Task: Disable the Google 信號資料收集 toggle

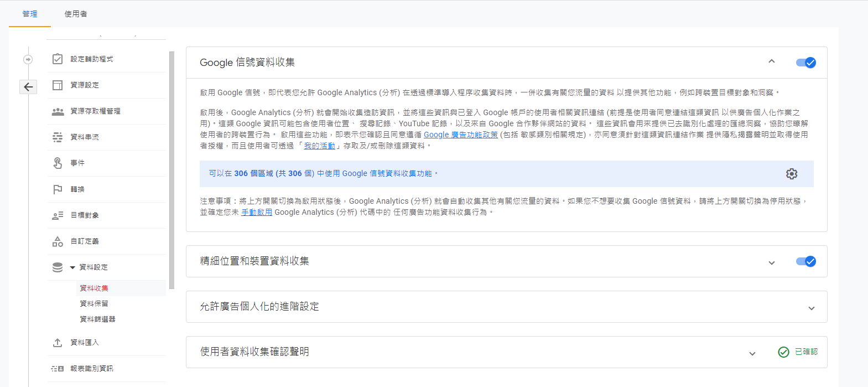Action: (x=805, y=63)
